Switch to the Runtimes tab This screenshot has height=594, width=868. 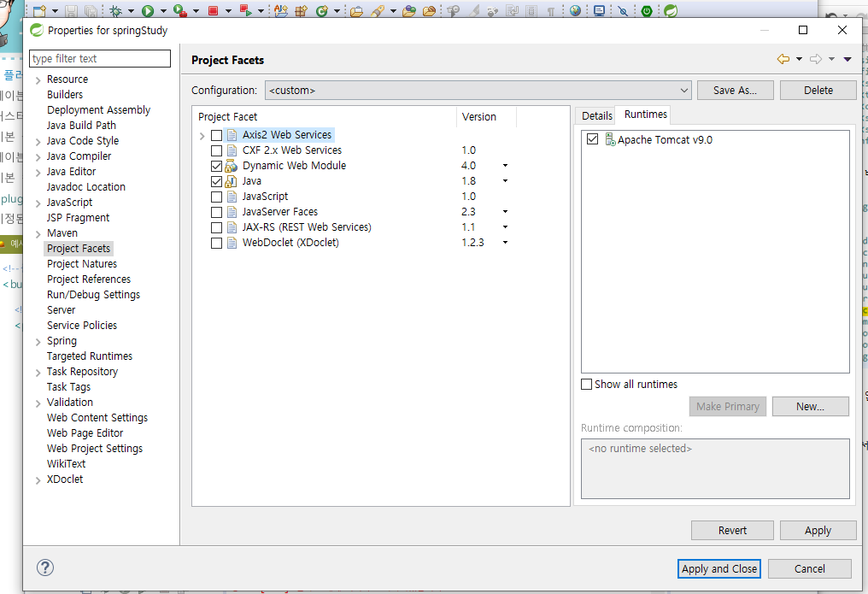tap(646, 114)
